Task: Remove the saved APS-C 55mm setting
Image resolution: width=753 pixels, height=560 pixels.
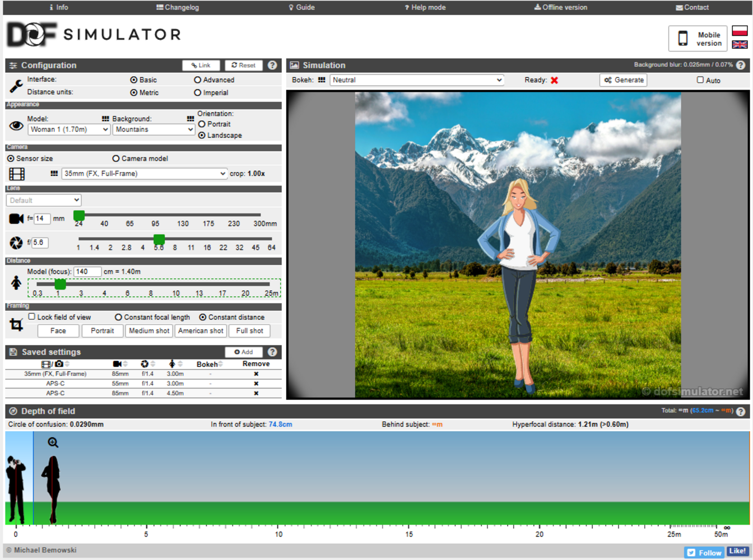Action: point(256,384)
